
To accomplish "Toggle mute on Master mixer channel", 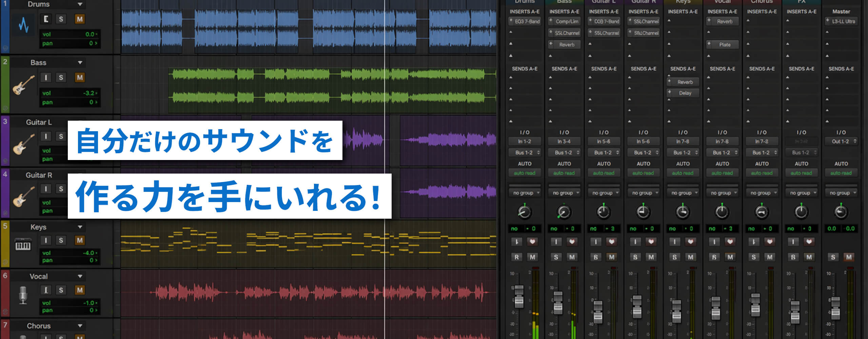I will pyautogui.click(x=849, y=257).
